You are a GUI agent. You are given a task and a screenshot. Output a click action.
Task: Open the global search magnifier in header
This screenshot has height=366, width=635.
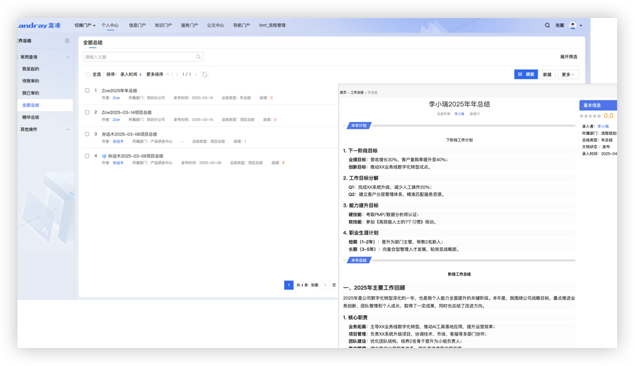coord(547,25)
